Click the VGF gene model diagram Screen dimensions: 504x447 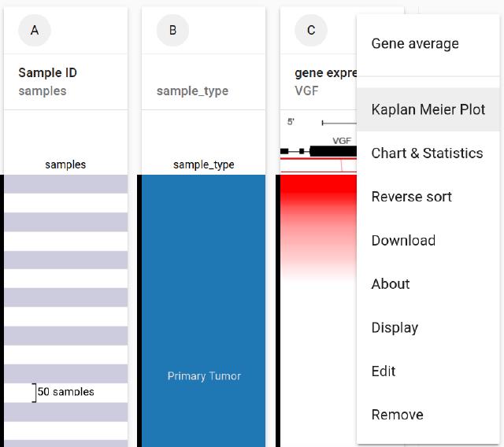(318, 147)
